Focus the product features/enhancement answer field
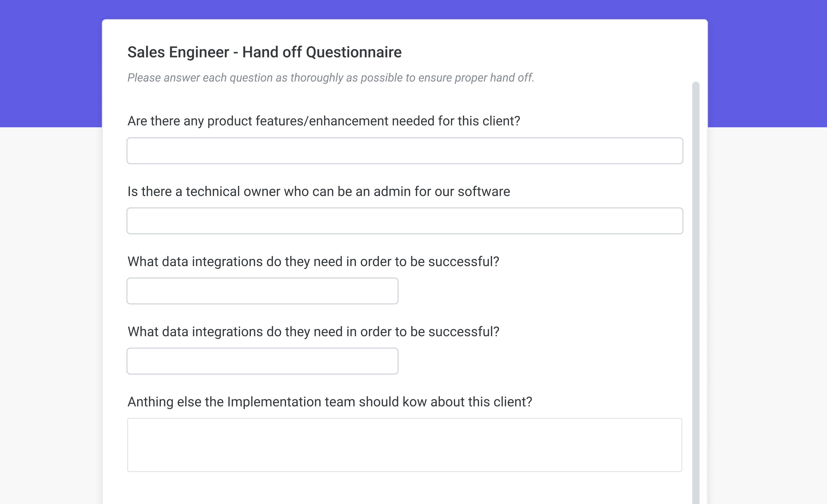Image resolution: width=827 pixels, height=504 pixels. click(x=405, y=151)
